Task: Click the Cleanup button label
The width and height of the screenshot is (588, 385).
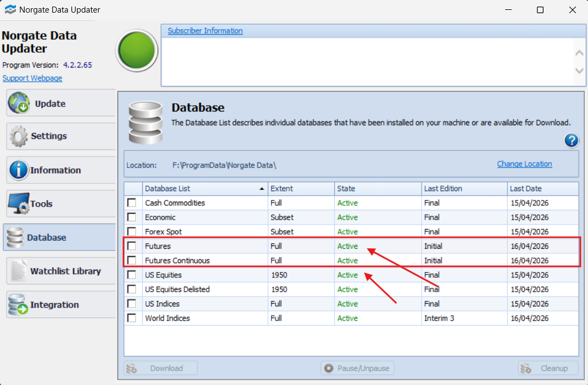Action: (x=554, y=368)
